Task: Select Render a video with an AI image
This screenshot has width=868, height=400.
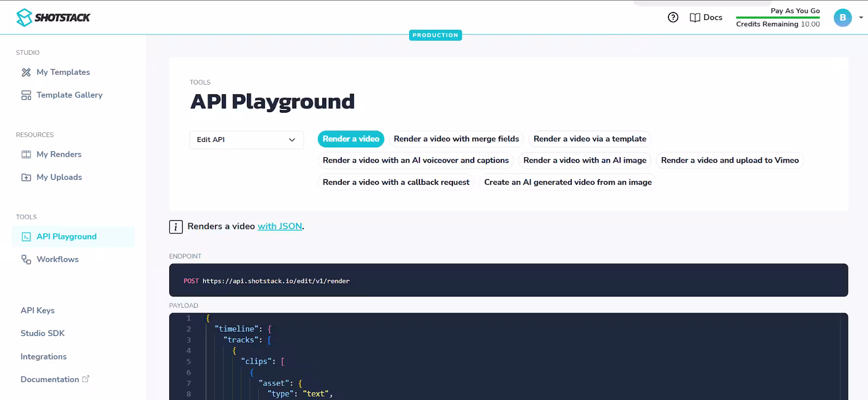Action: coord(585,160)
